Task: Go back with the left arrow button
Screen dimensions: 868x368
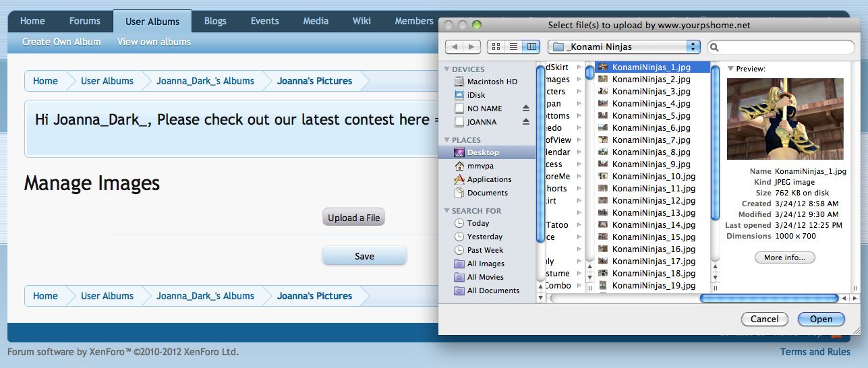Action: pos(454,47)
